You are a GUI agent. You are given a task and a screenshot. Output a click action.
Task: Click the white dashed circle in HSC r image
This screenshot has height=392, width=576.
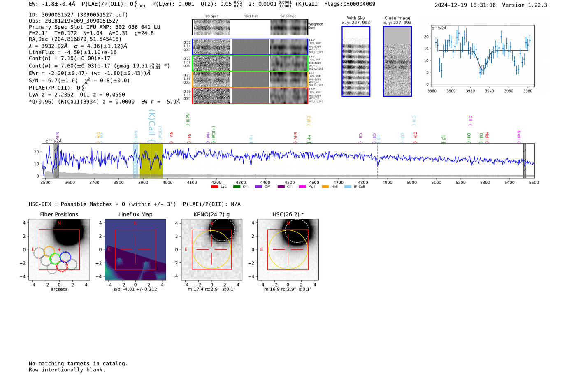click(x=297, y=231)
